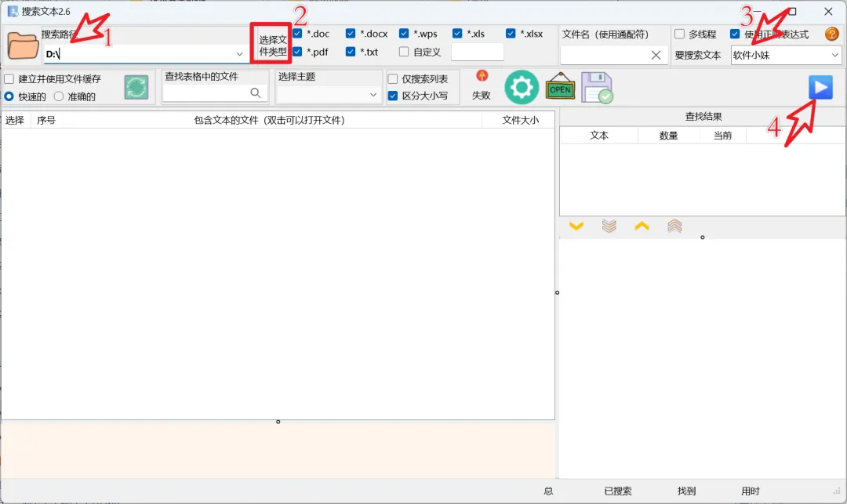Enable 建立并使用文件缓存 checkbox
The height and width of the screenshot is (504, 847).
click(x=9, y=79)
